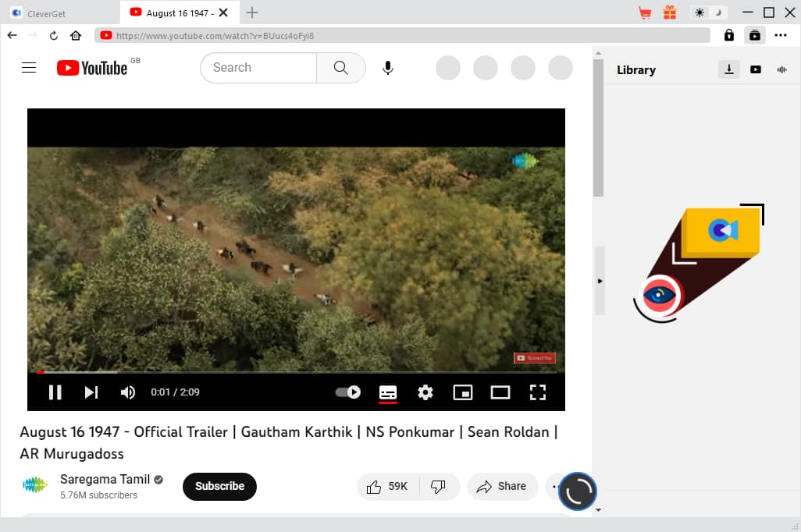The height and width of the screenshot is (532, 801).
Task: Seek on the video progress bar
Action: [x=297, y=372]
